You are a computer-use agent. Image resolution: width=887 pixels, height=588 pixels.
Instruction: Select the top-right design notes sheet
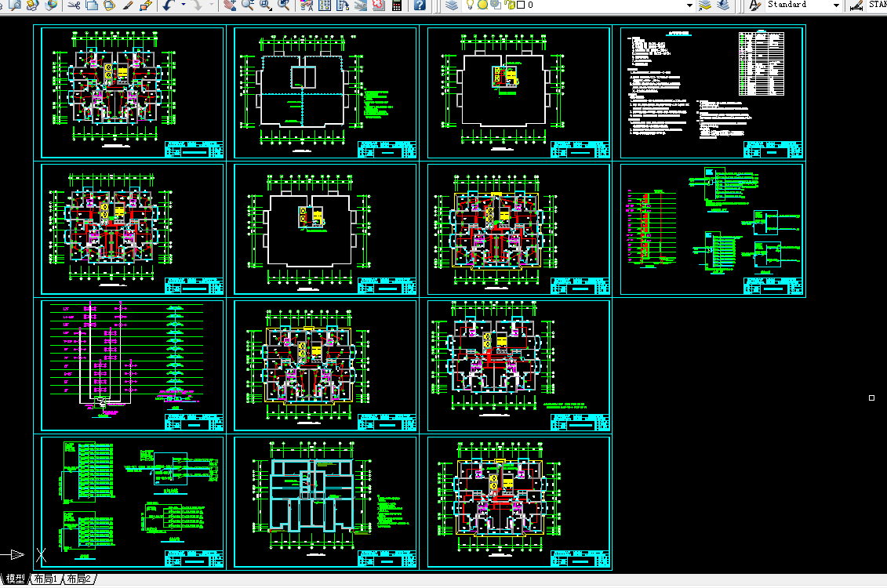(x=711, y=93)
